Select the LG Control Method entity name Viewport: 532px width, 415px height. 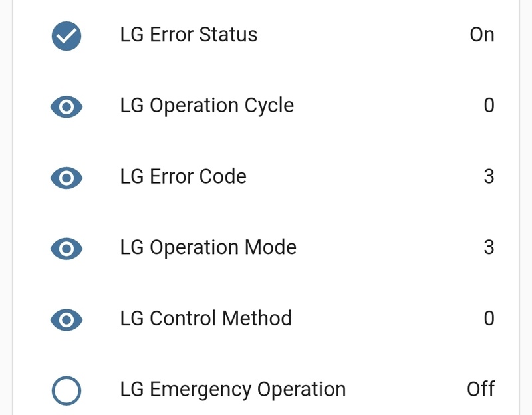click(x=206, y=318)
